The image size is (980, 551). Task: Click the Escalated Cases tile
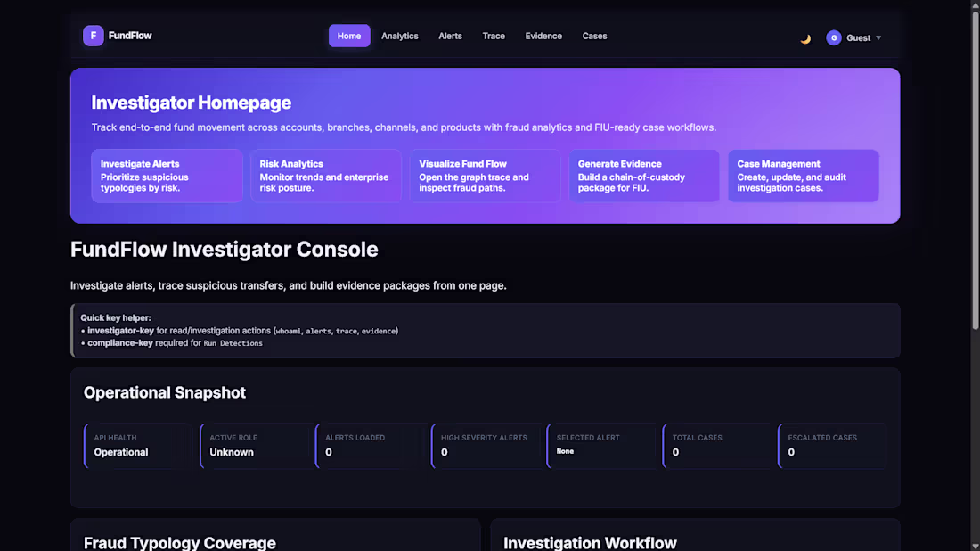[832, 445]
